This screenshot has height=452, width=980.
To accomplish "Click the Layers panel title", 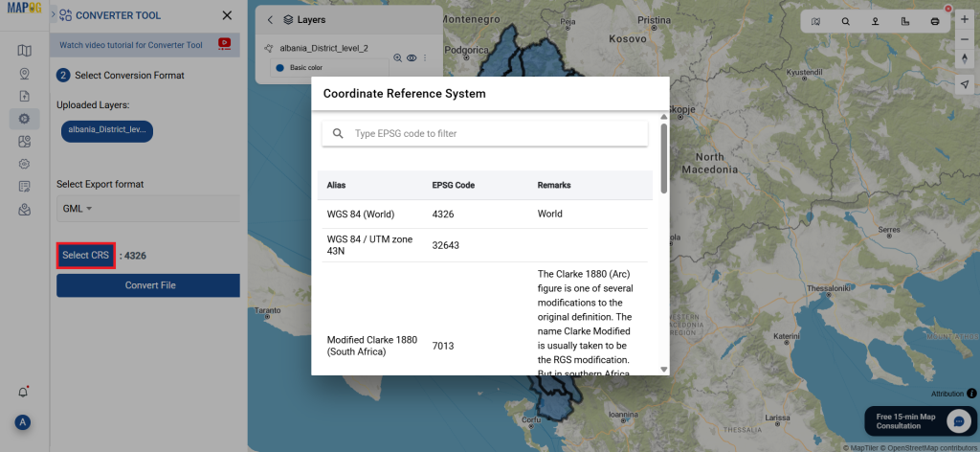I will 311,20.
